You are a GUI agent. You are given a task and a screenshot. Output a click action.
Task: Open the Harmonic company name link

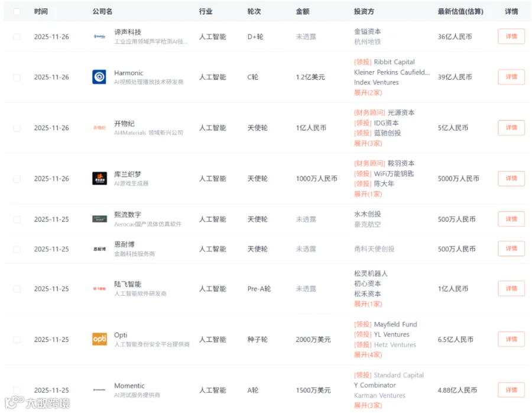[x=129, y=73]
